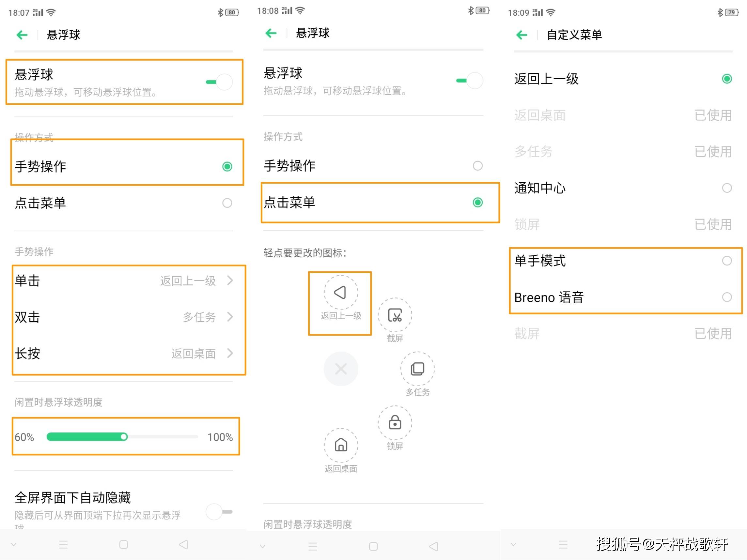
Task: Tap the 截屏 screenshot icon
Action: click(x=395, y=315)
